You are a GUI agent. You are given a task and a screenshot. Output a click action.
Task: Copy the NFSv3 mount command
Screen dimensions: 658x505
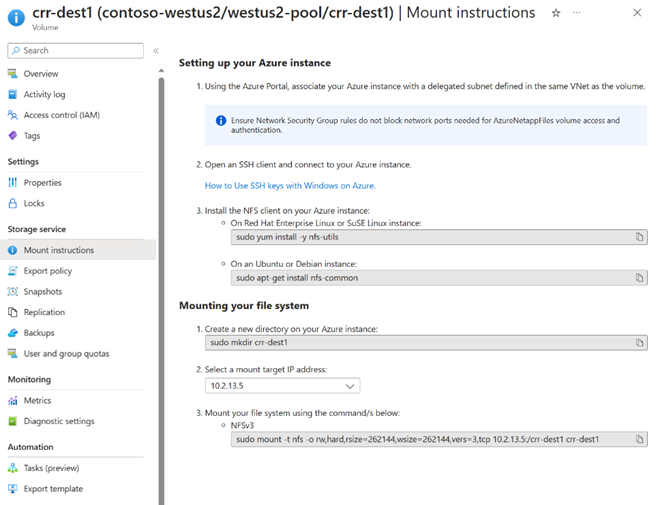[x=638, y=439]
